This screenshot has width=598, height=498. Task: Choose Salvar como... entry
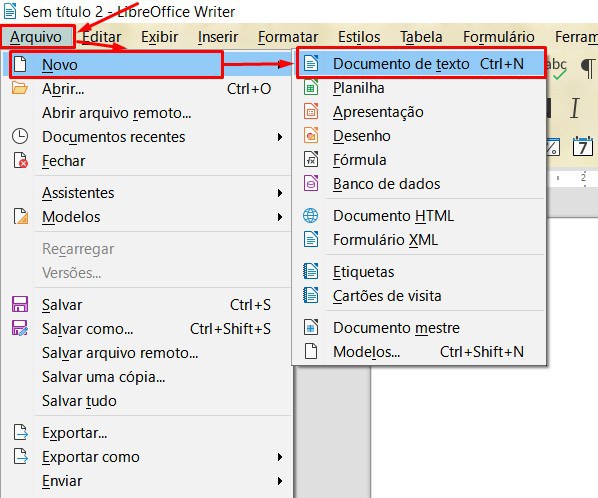147,329
